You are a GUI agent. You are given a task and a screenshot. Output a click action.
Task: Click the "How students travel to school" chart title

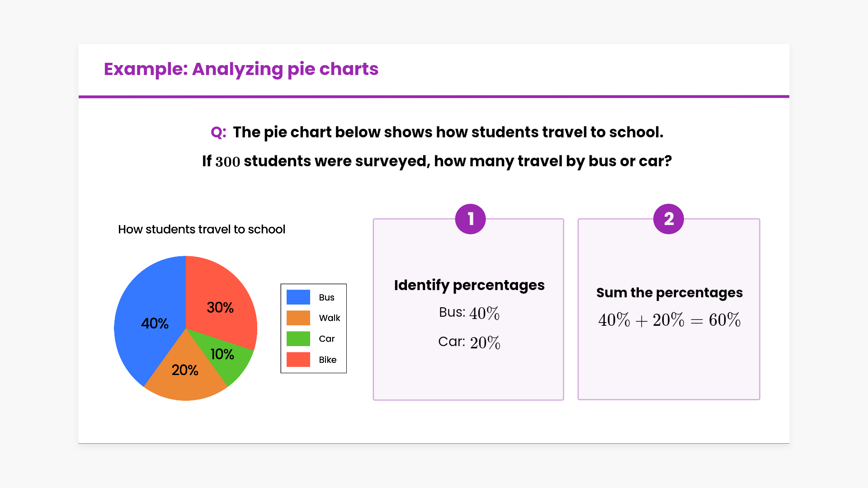coord(202,230)
